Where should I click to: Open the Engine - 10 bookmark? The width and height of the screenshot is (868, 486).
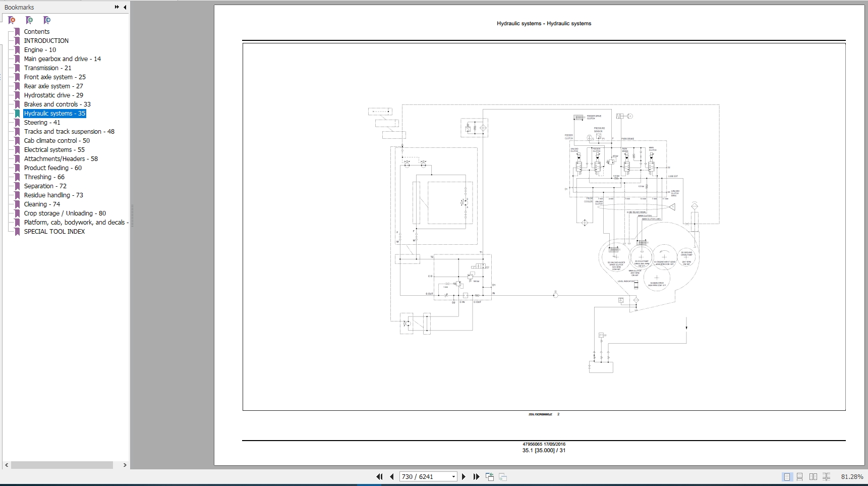pos(40,49)
